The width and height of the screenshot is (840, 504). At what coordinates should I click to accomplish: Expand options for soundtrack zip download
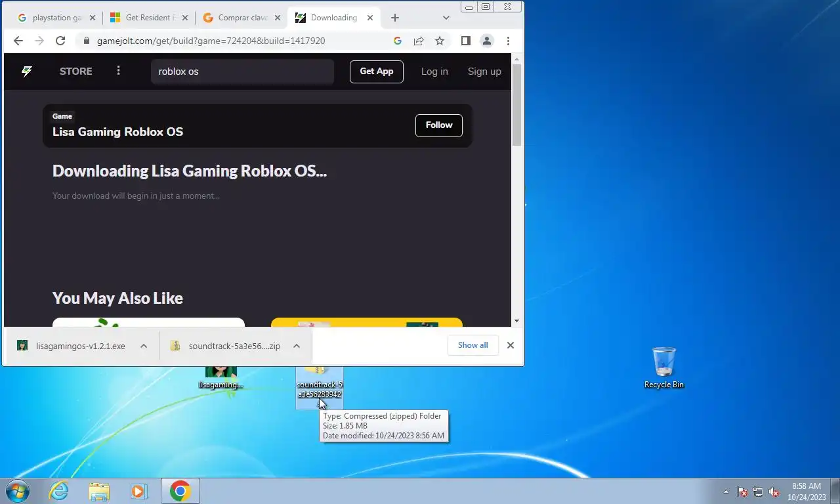[296, 346]
